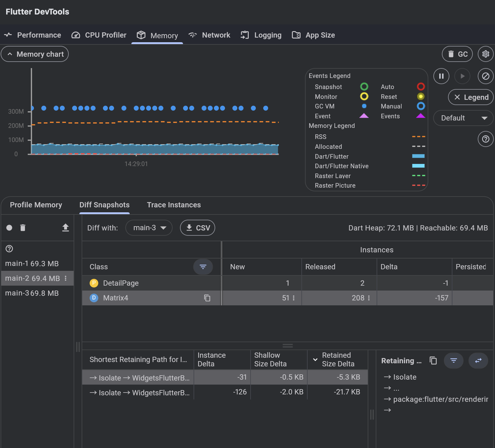
Task: Copy the Matrix4 class name
Action: tap(207, 298)
